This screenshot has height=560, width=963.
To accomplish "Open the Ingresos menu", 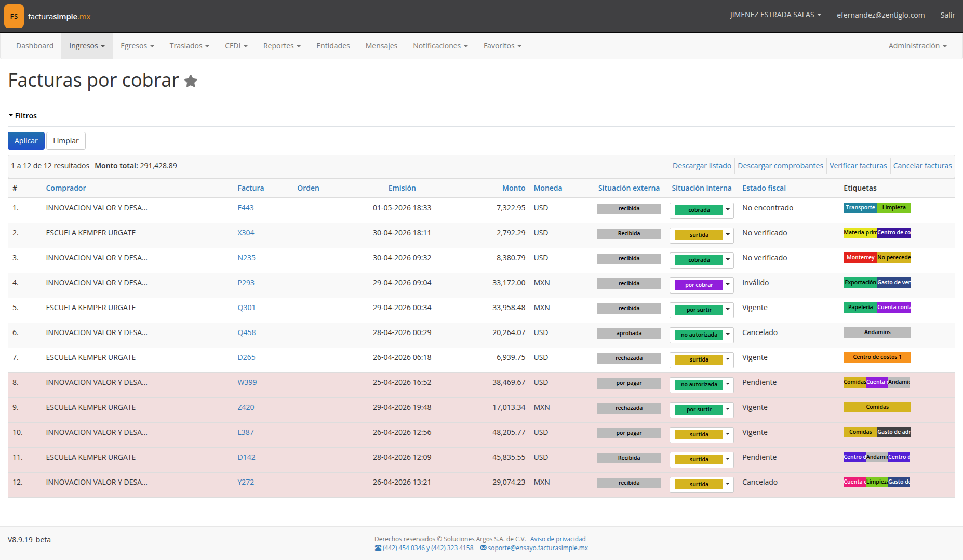I will (x=87, y=46).
